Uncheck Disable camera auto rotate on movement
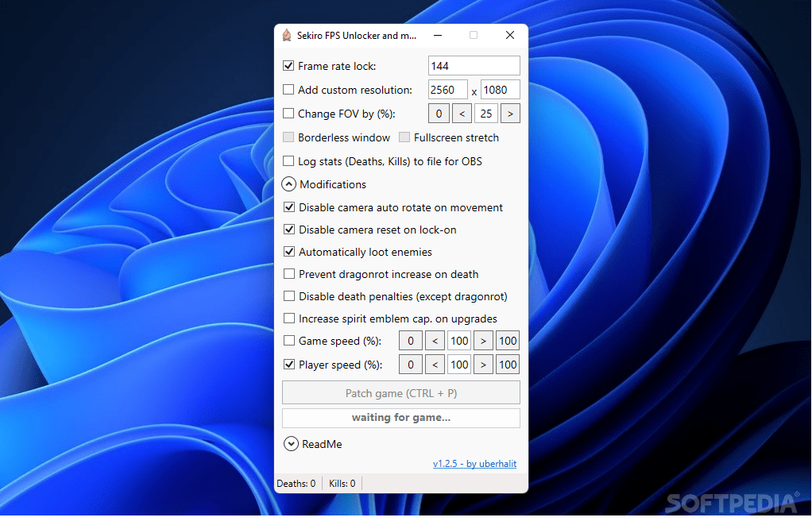 tap(289, 207)
